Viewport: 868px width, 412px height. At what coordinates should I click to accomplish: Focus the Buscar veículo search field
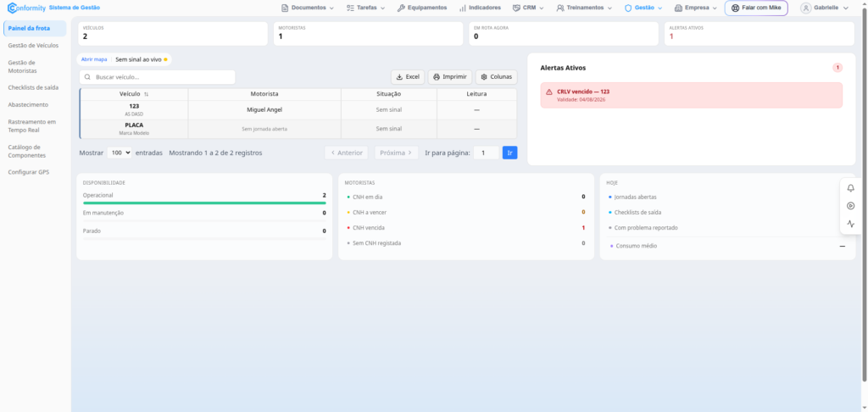tap(157, 77)
